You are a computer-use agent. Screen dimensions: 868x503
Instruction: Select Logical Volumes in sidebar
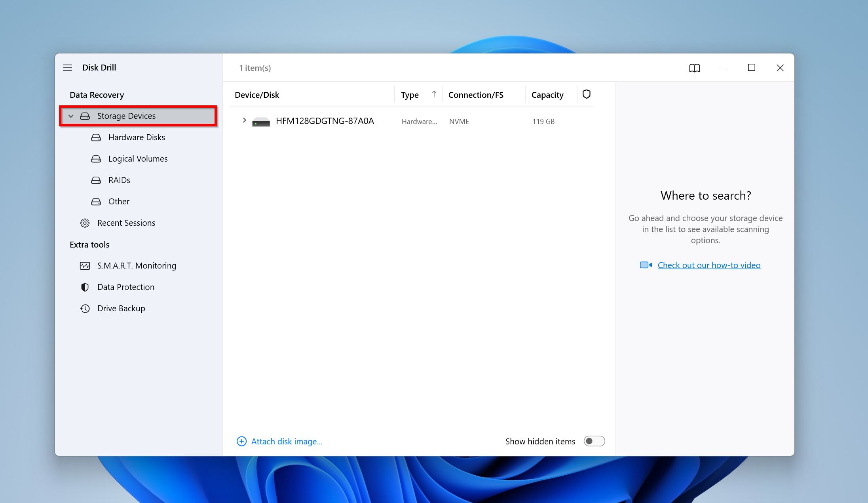(x=138, y=159)
